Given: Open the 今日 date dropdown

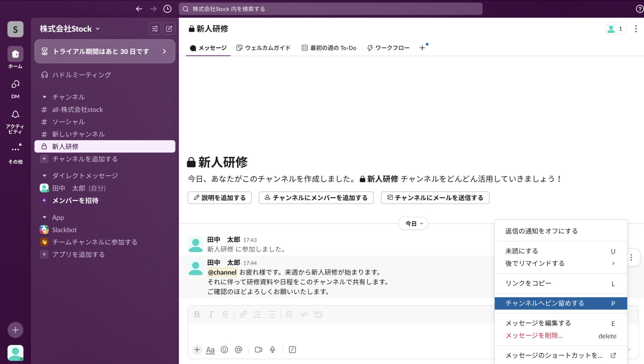Looking at the screenshot, I should (x=413, y=223).
